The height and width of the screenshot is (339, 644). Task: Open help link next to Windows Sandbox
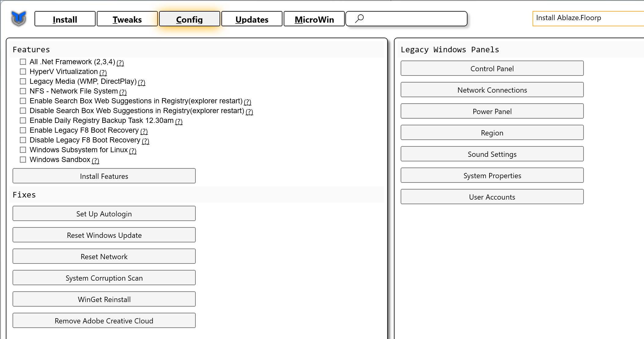click(x=95, y=160)
